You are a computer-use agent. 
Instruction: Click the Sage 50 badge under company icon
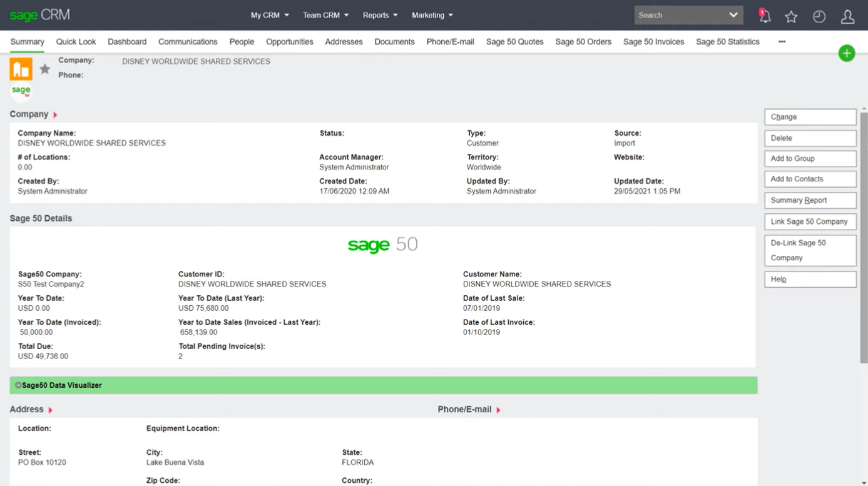click(21, 91)
